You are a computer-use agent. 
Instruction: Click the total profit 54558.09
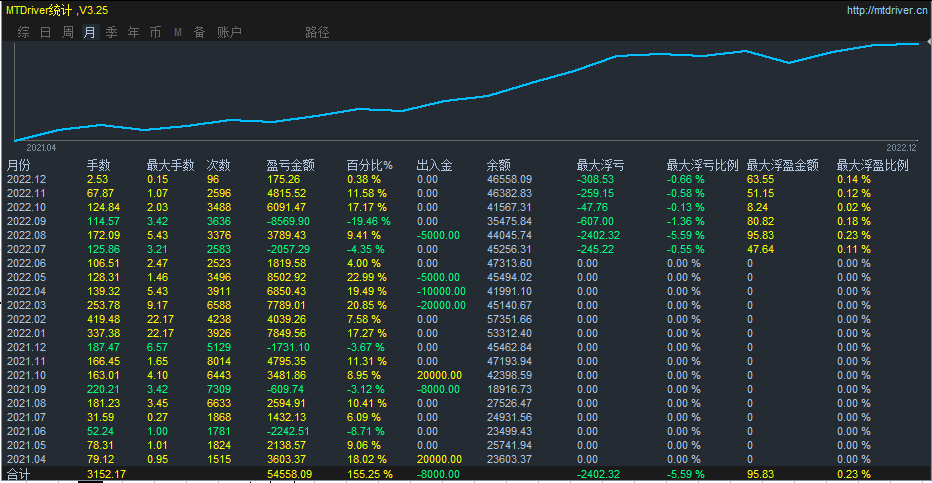click(289, 474)
